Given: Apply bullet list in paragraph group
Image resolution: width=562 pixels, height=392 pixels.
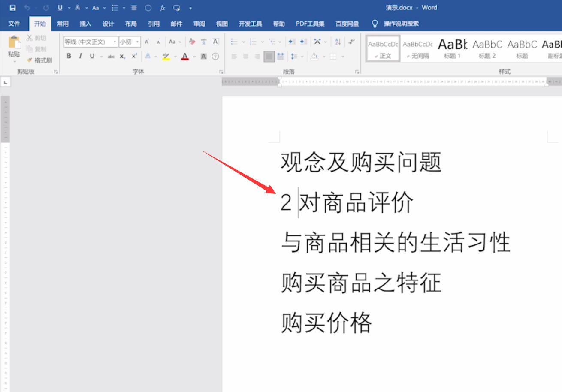Looking at the screenshot, I should pyautogui.click(x=234, y=42).
